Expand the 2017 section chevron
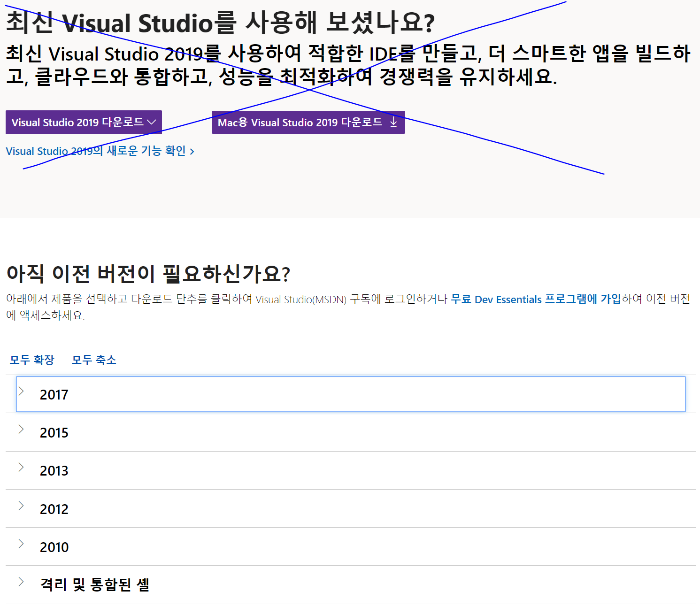Image resolution: width=700 pixels, height=607 pixels. point(21,391)
